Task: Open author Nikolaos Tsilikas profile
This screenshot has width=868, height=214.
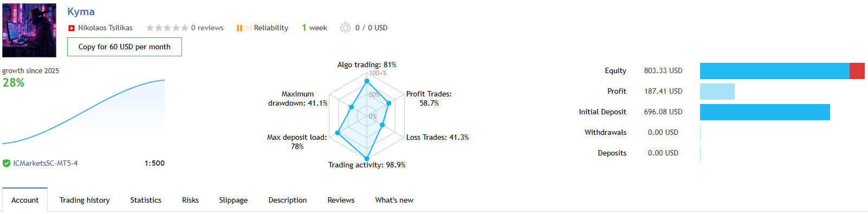Action: click(x=105, y=28)
